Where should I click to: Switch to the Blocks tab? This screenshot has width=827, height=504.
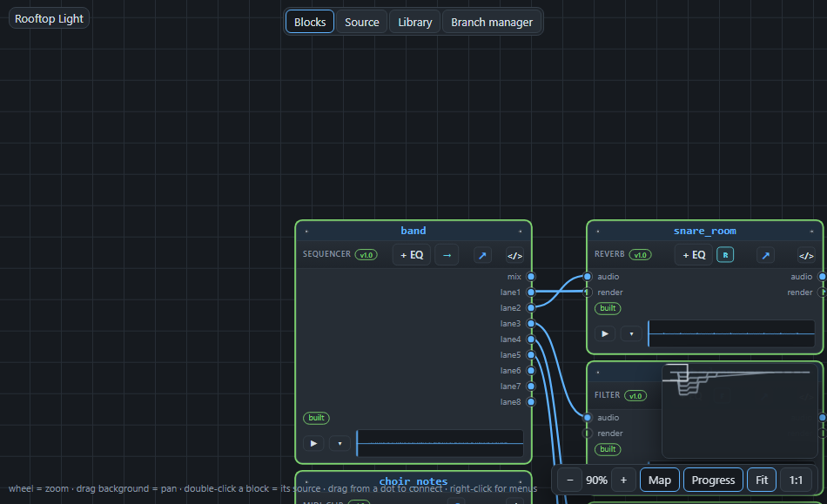click(x=310, y=22)
